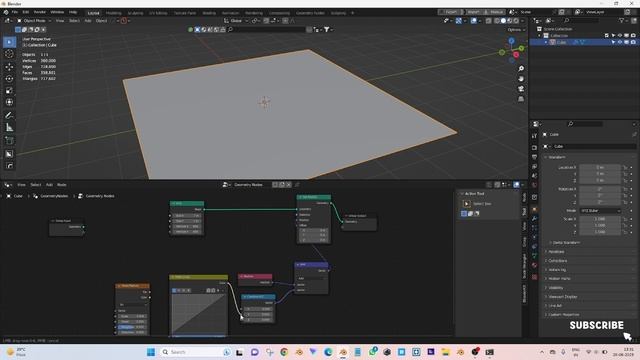Image resolution: width=640 pixels, height=360 pixels.
Task: Open the Tool properties tab icon
Action: 534,136
